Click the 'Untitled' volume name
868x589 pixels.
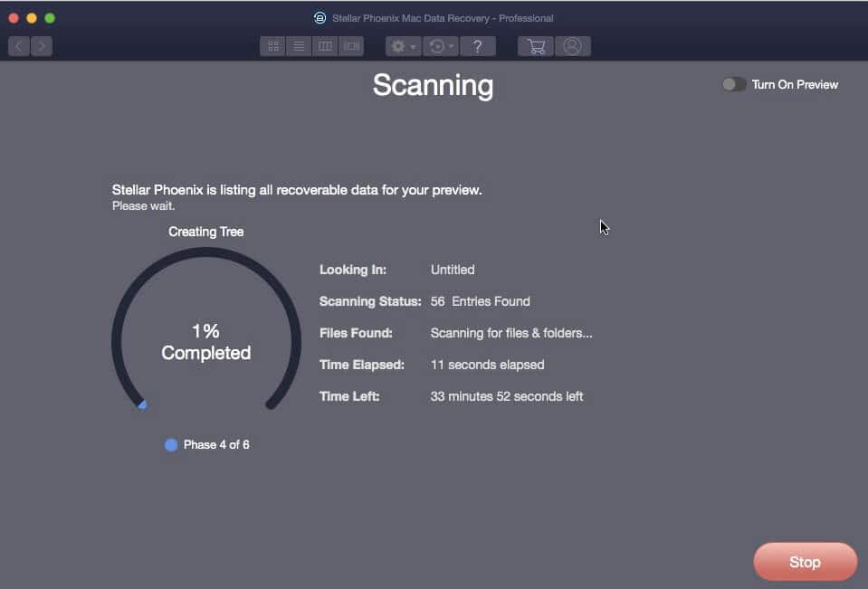click(x=453, y=270)
